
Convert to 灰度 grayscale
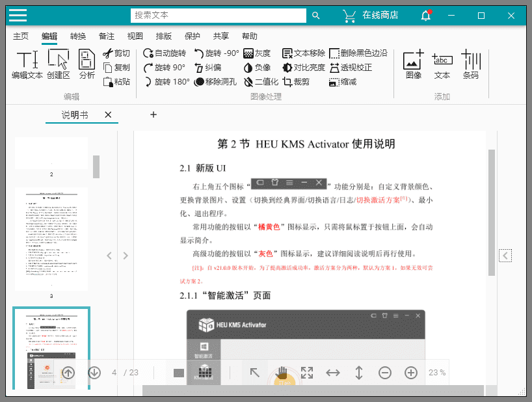[257, 53]
